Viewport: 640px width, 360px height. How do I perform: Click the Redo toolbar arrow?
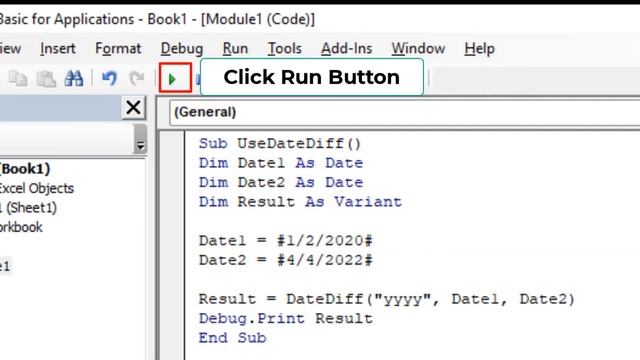coord(137,78)
